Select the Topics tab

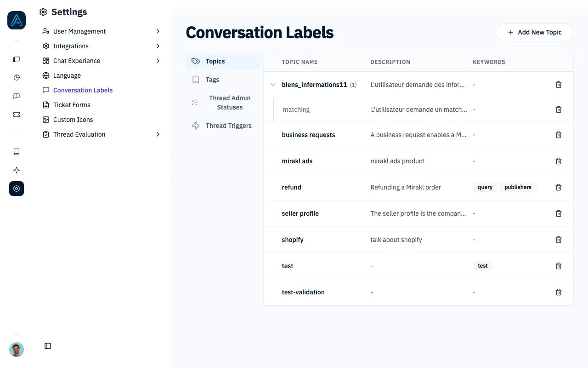coord(224,61)
